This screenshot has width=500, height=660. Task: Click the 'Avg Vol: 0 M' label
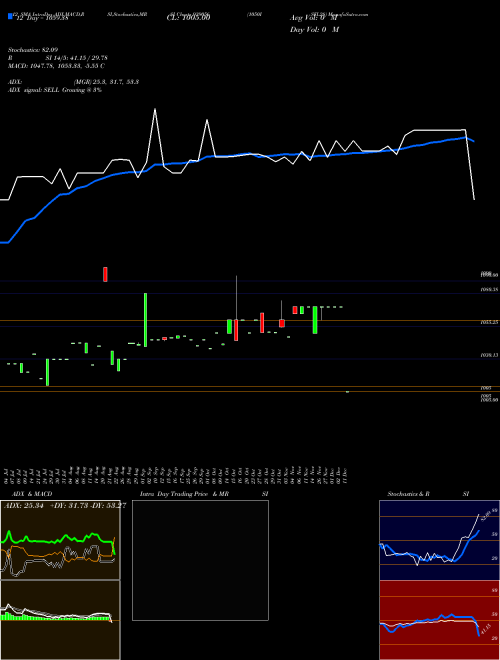point(314,18)
